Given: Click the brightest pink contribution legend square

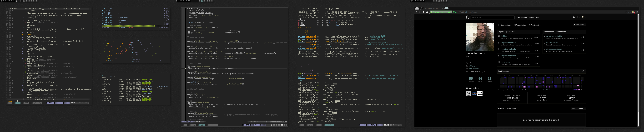Looking at the screenshot, I should 579,90.
